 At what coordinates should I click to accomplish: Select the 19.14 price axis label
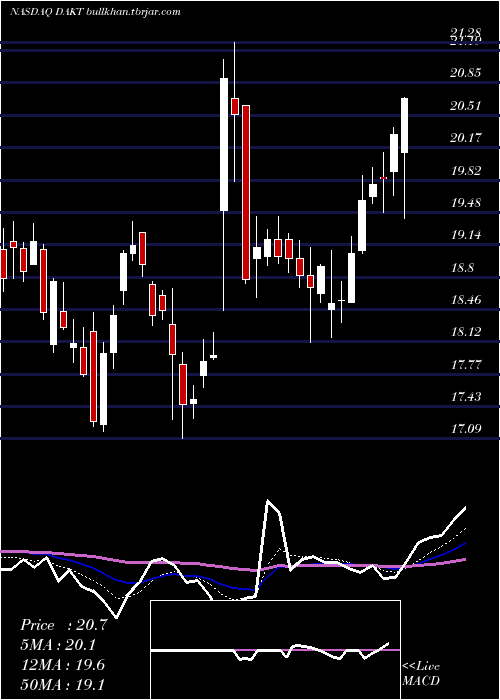point(466,235)
